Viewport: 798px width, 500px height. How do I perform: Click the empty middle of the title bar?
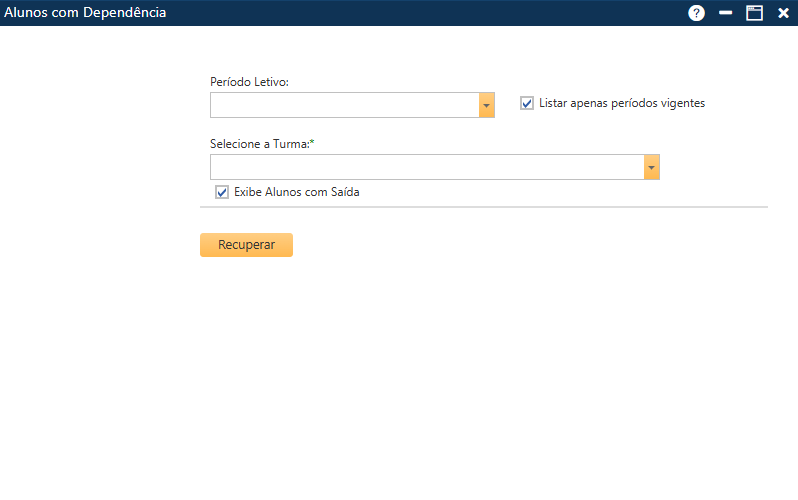point(420,13)
